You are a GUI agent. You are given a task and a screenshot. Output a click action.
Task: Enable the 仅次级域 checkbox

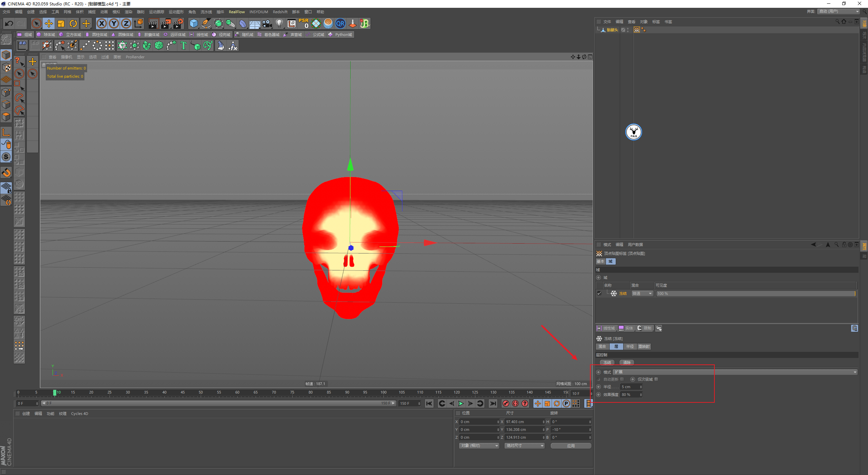click(x=656, y=379)
